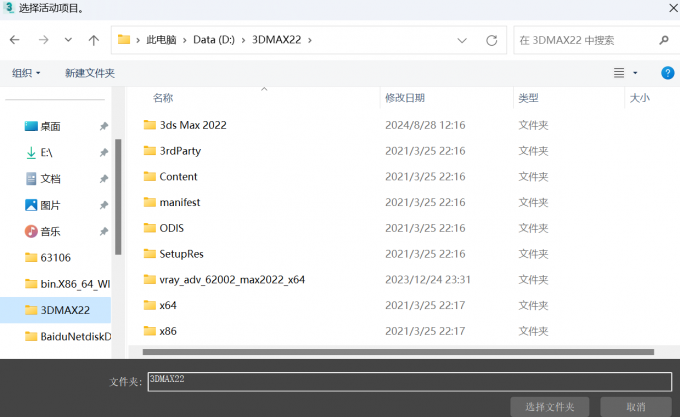Click 选择文件夹 button
Image resolution: width=680 pixels, height=417 pixels.
tap(549, 407)
